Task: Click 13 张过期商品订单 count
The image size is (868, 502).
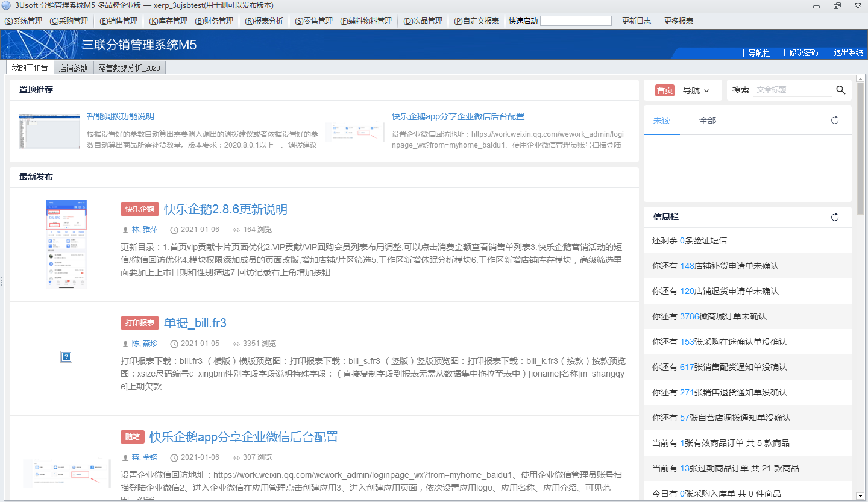Action: point(685,468)
